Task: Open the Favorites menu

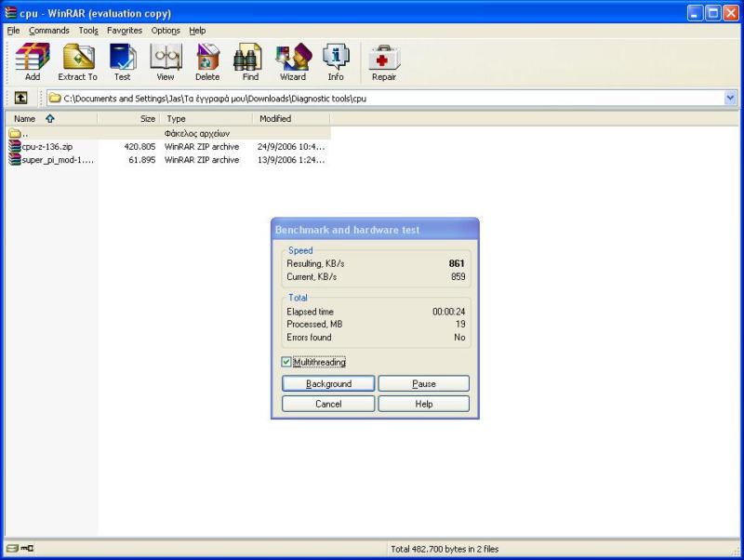Action: click(x=125, y=31)
